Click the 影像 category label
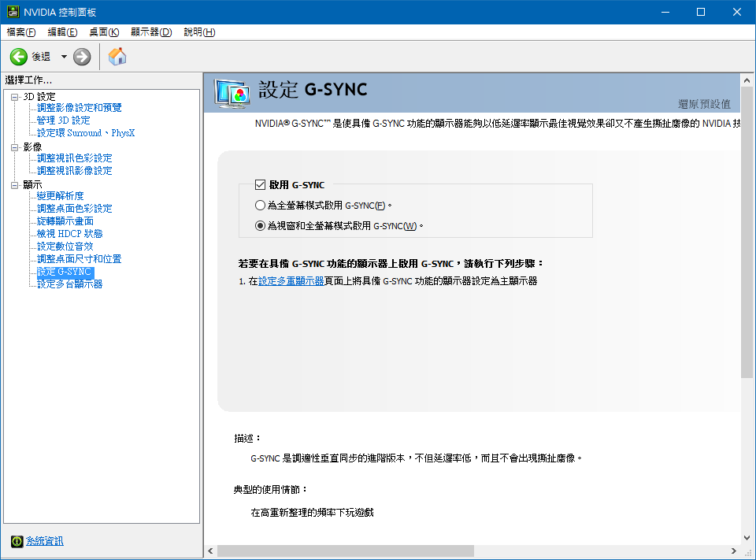Viewport: 756px width, 560px height. 33,147
